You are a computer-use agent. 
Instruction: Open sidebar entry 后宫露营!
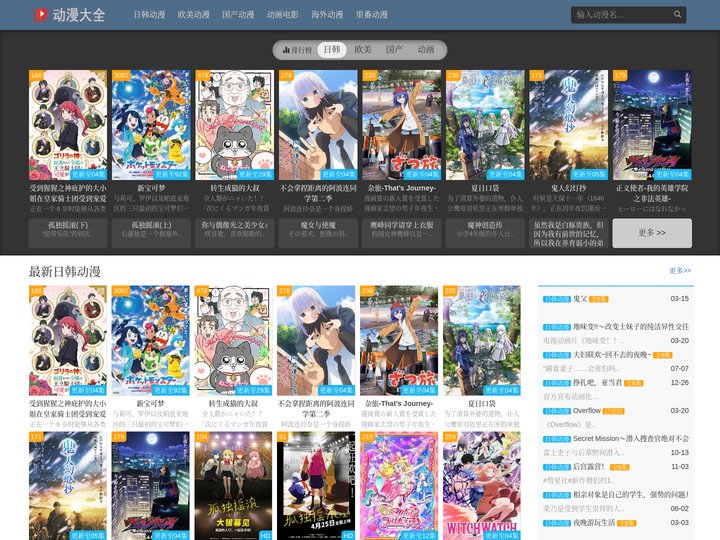(589, 467)
